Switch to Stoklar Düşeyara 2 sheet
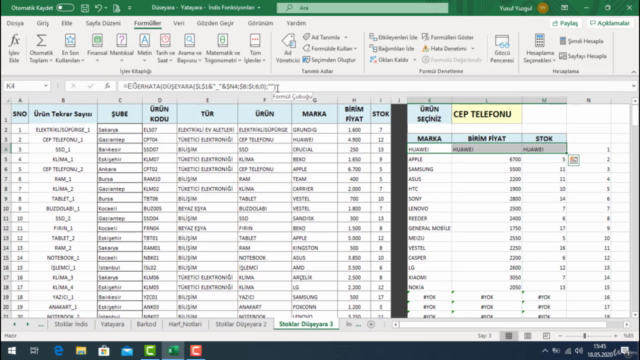Screen dimensions: 640x360 click(x=241, y=324)
